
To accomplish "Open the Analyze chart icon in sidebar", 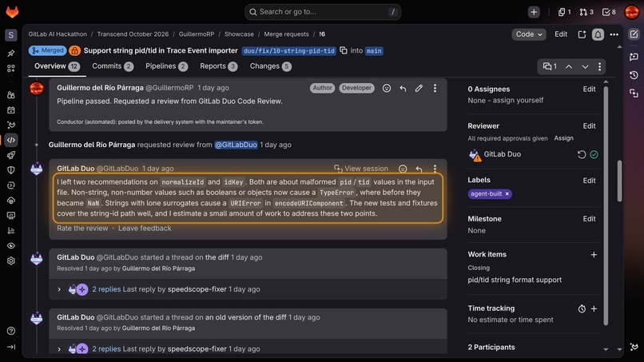I will pyautogui.click(x=11, y=230).
